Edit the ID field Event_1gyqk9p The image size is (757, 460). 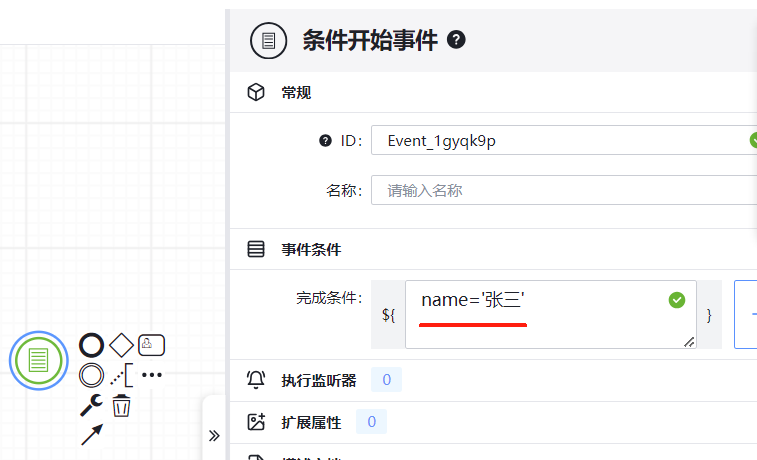[564, 140]
